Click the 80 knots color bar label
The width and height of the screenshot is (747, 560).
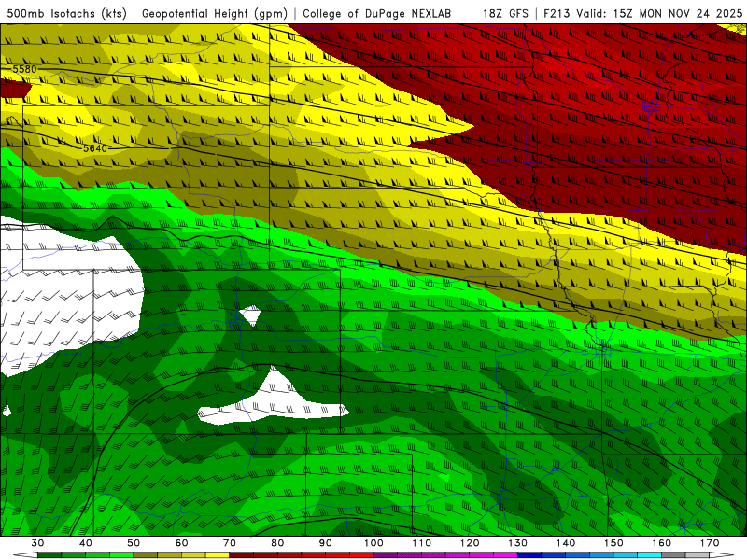[277, 543]
